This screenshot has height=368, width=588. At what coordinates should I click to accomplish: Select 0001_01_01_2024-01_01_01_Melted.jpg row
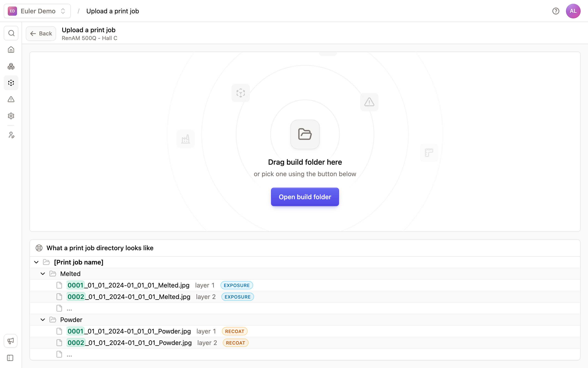(305, 285)
